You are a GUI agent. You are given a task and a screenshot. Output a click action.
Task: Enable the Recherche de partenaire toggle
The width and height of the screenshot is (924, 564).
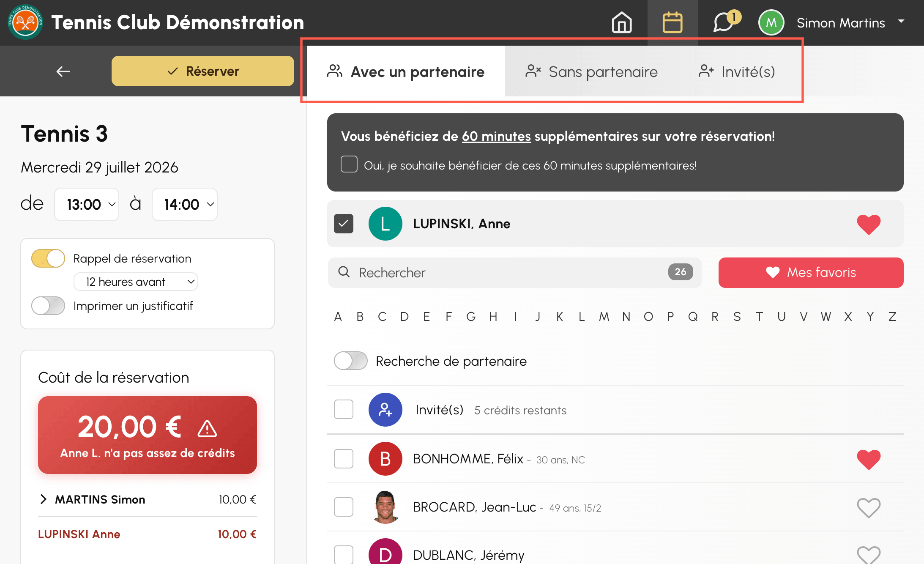(x=351, y=361)
